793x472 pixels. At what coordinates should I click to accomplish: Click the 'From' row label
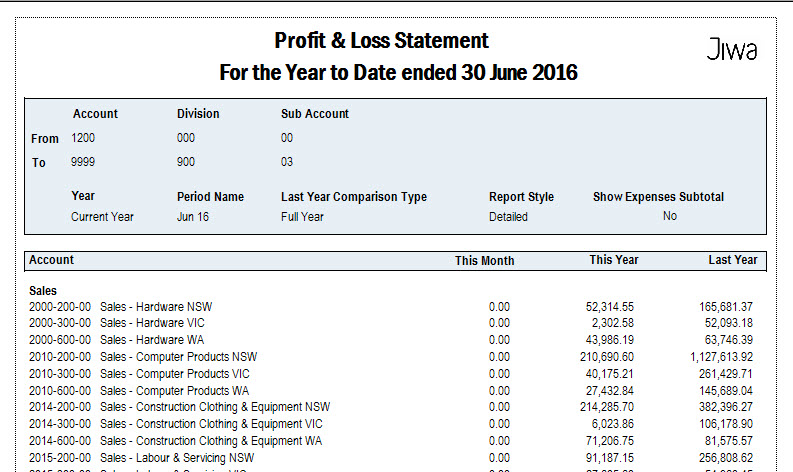point(45,139)
